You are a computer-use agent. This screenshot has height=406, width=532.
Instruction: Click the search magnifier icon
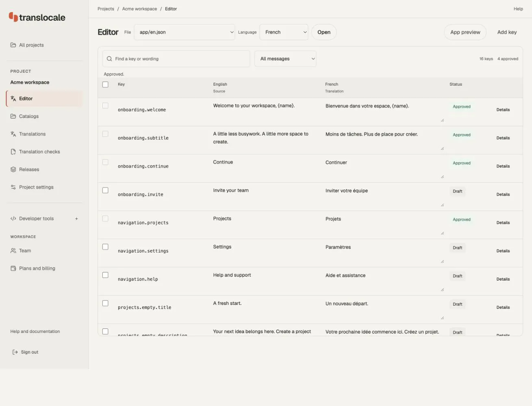point(109,59)
